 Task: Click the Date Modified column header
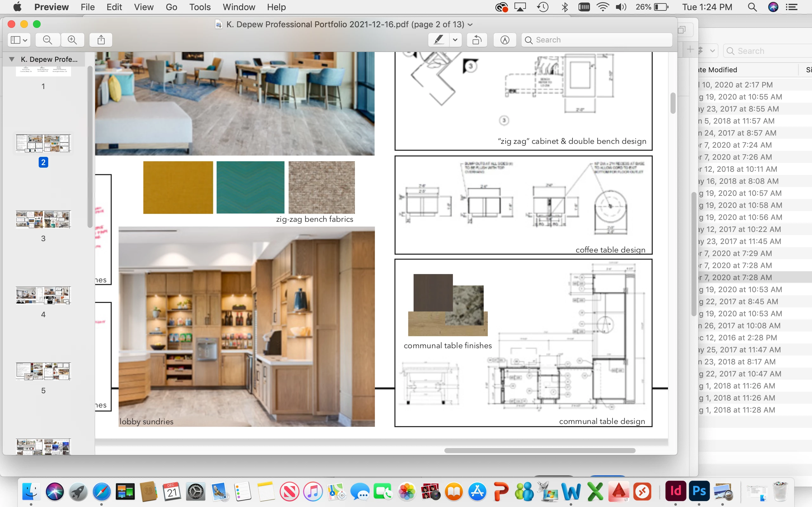click(x=718, y=70)
